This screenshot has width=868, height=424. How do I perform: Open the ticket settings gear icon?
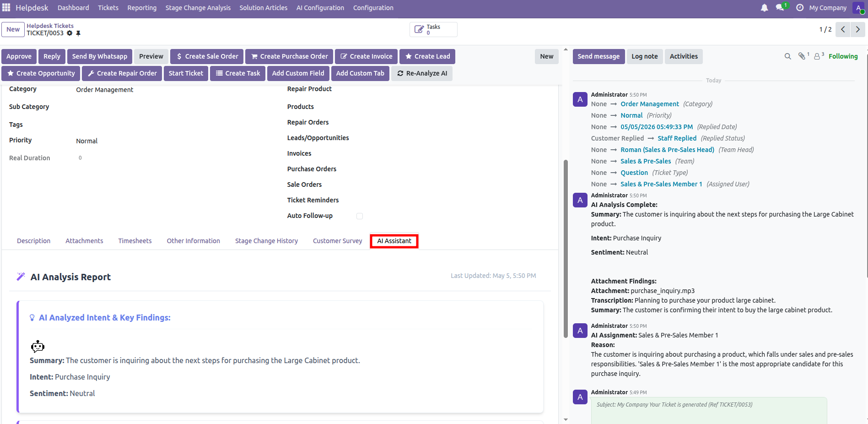click(70, 33)
